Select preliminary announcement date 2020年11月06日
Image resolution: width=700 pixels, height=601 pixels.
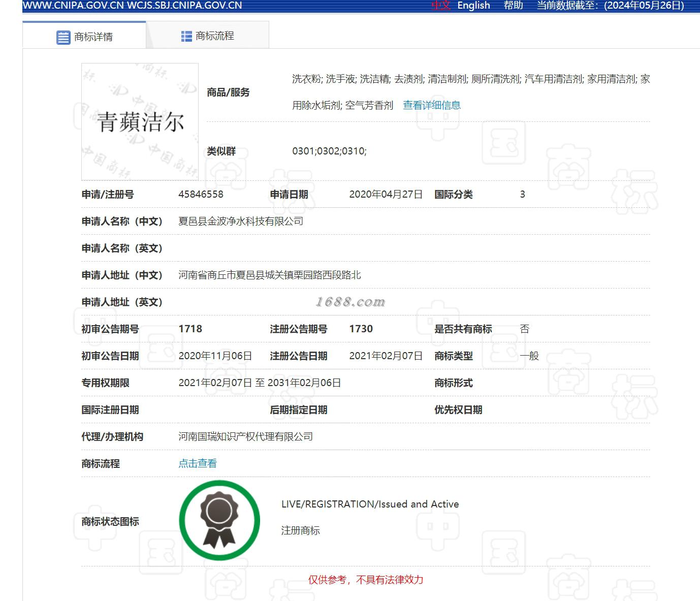point(215,356)
